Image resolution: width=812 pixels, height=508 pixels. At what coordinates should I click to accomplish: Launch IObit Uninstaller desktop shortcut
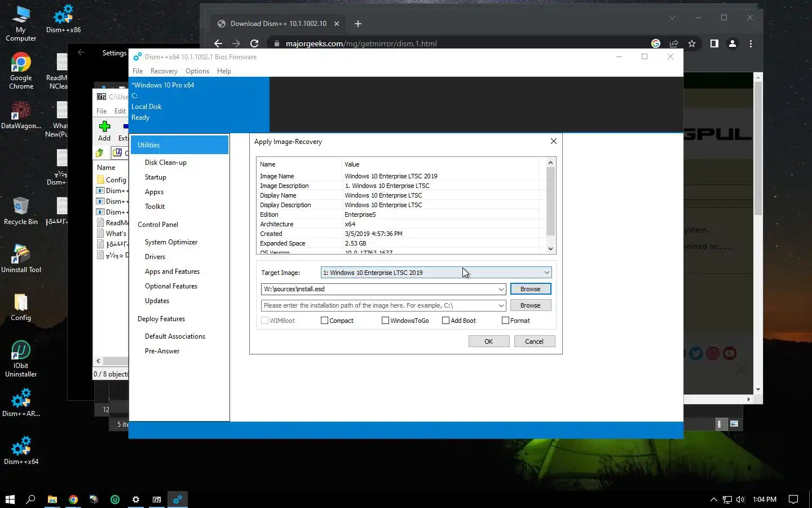(21, 358)
